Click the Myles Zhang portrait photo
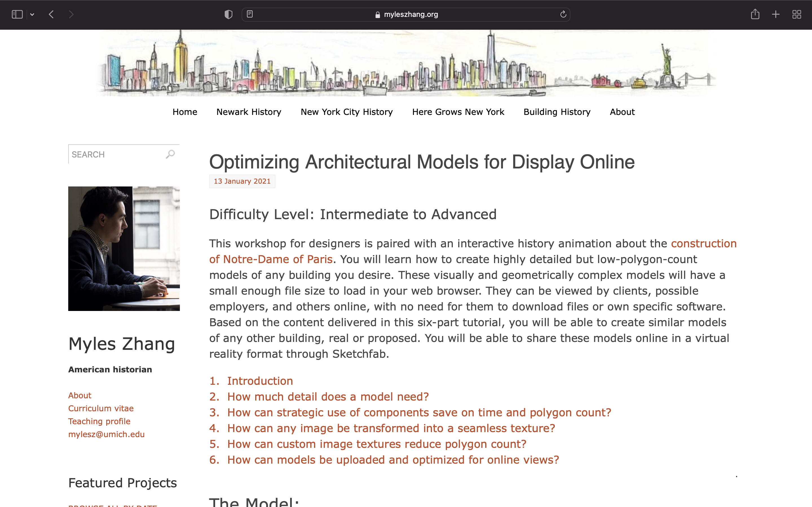812x507 pixels. 124,248
